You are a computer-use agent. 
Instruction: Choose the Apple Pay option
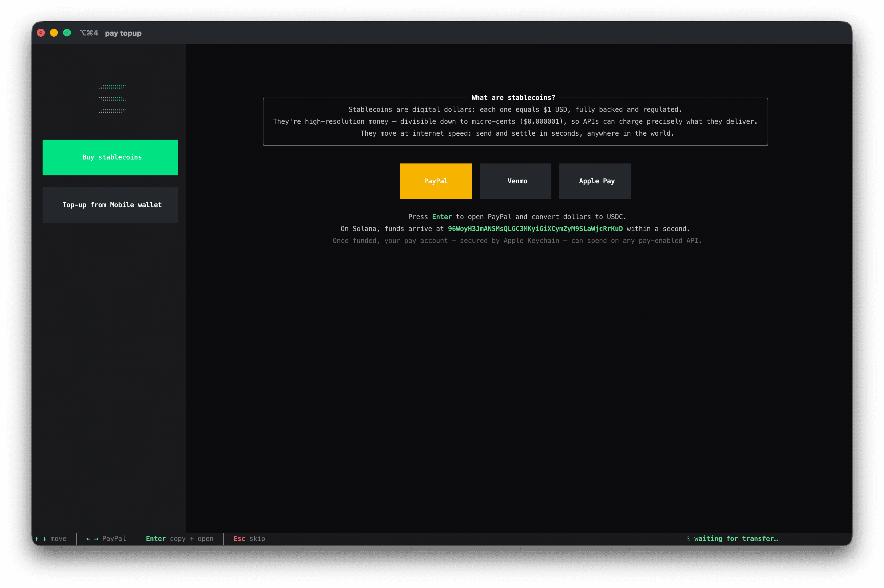(594, 181)
